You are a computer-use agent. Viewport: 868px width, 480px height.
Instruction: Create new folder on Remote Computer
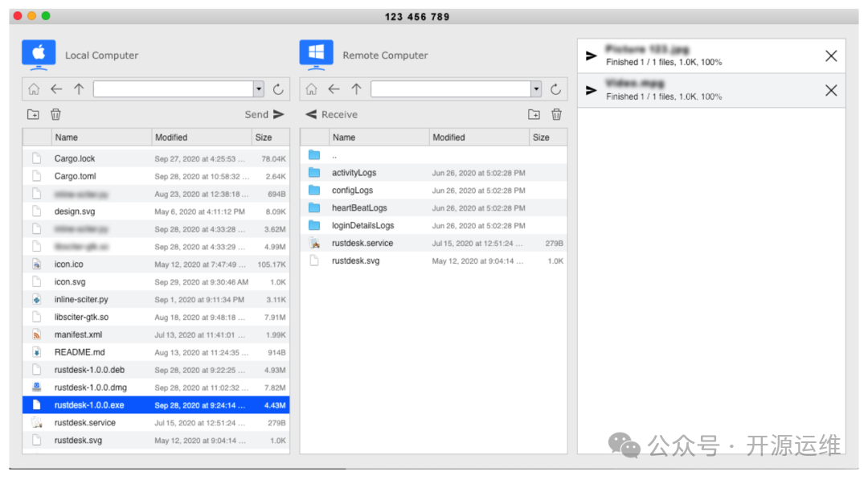coord(534,115)
